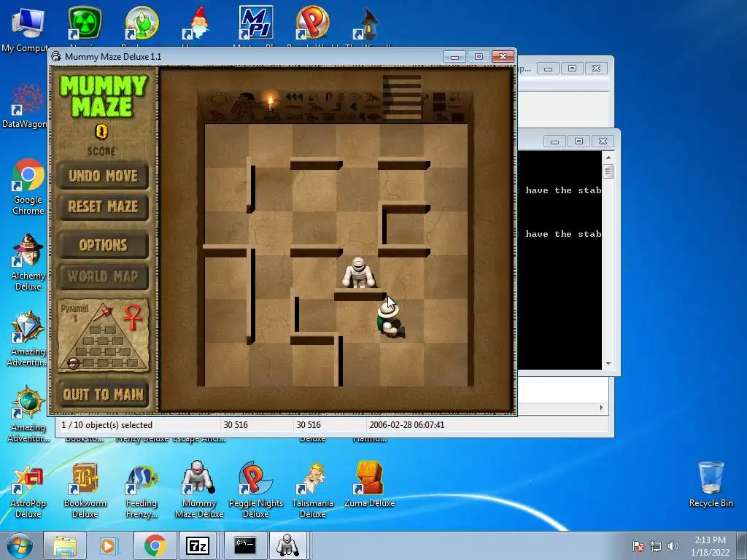
Task: Reset the maze with Reset Maze
Action: [104, 206]
